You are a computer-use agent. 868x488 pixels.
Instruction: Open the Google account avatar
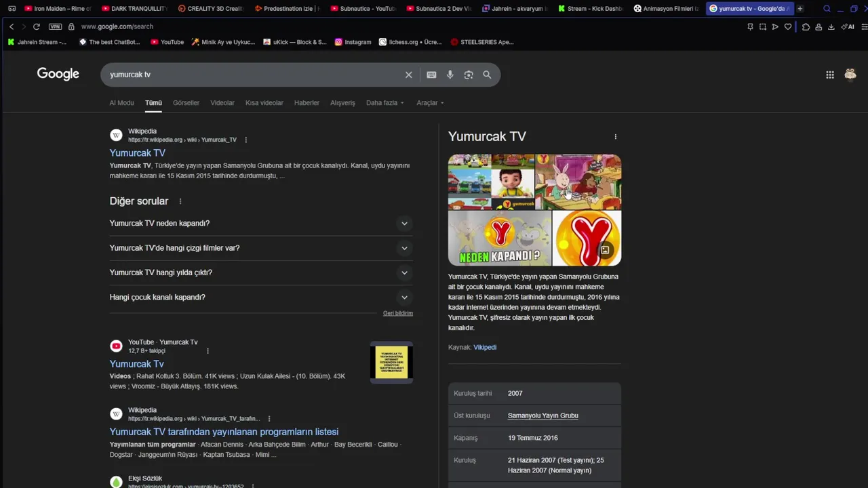tap(850, 75)
